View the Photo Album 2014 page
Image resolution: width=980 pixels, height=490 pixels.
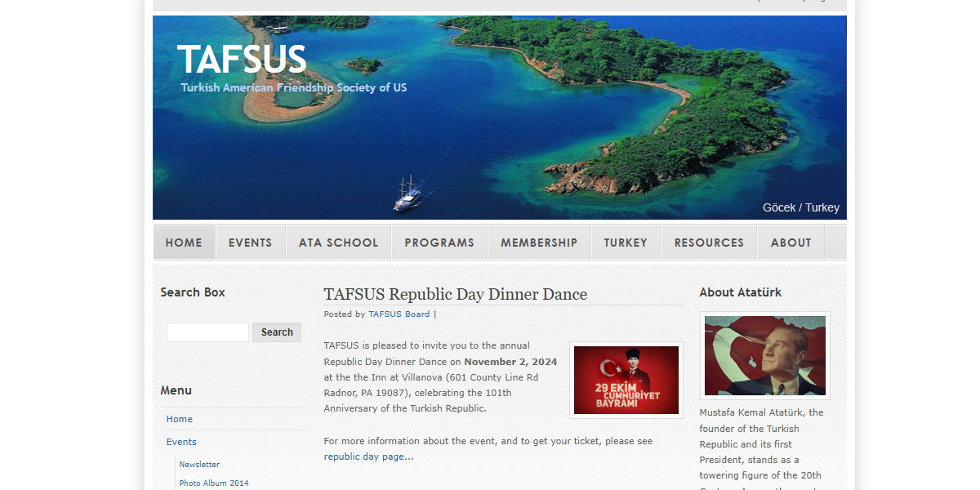(x=213, y=483)
